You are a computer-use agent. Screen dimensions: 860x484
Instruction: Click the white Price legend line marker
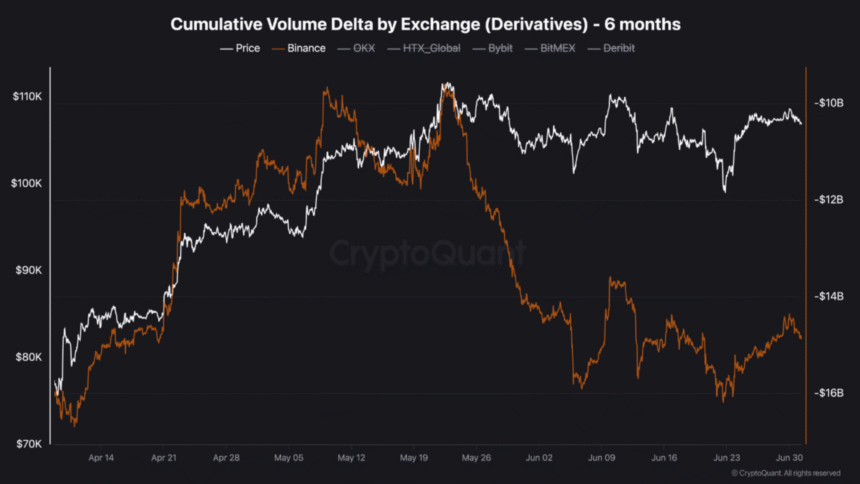click(225, 49)
